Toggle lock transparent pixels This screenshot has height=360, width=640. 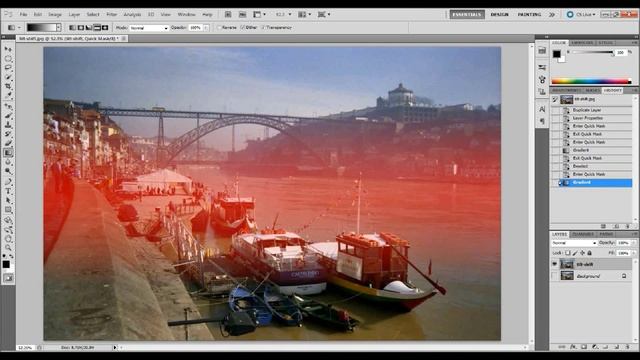(568, 253)
